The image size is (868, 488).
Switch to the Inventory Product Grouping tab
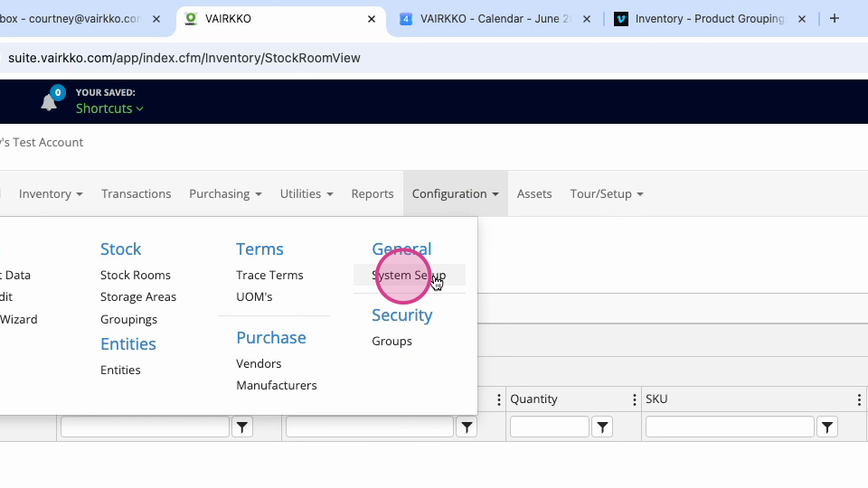point(710,19)
